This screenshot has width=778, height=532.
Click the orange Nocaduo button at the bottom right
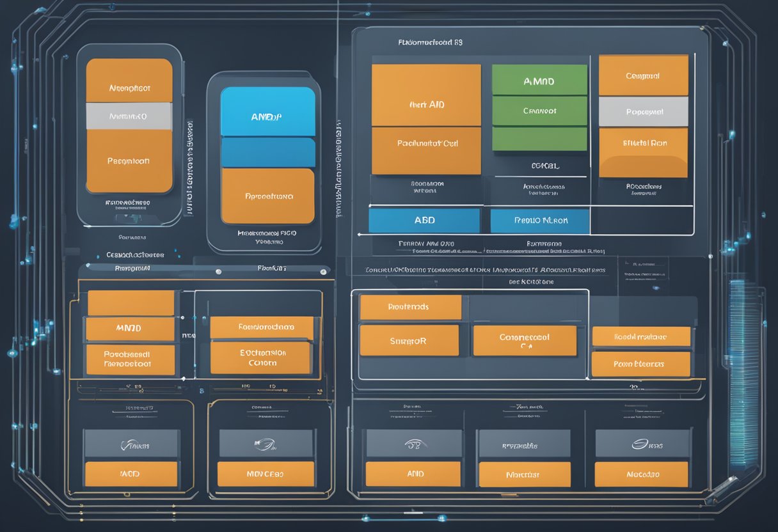[x=641, y=474]
